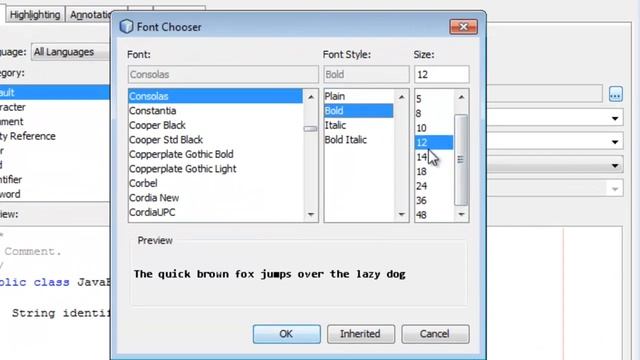
Task: Click the font list scroll-up arrow
Action: (x=311, y=97)
